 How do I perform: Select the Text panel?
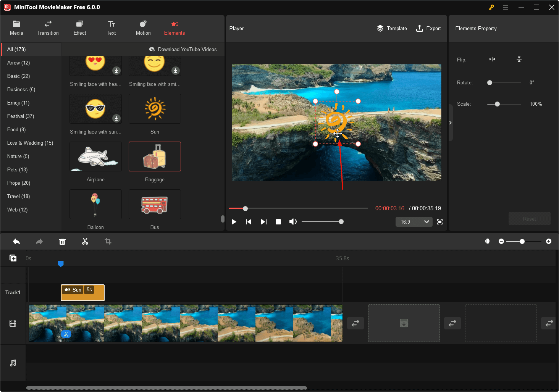(x=111, y=27)
